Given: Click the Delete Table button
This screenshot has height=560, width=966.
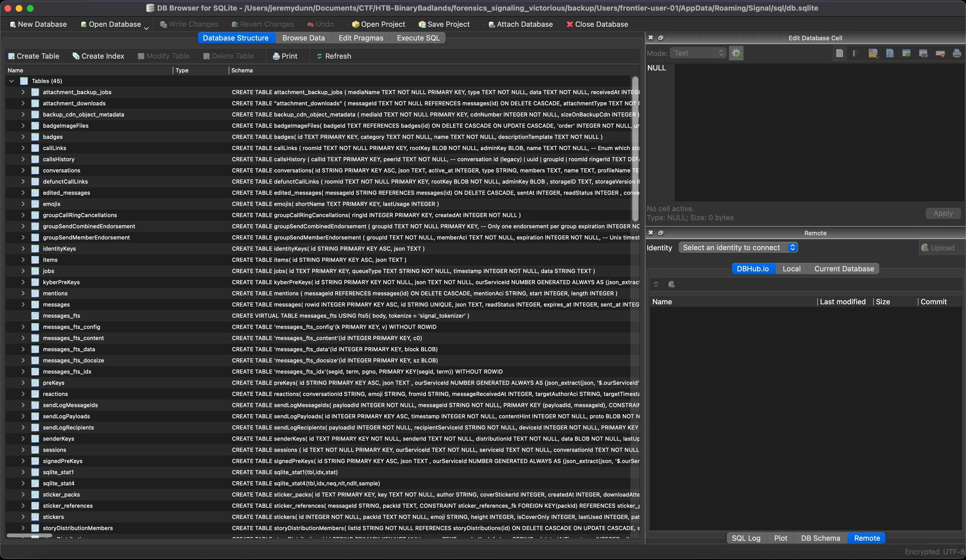Looking at the screenshot, I should click(228, 56).
